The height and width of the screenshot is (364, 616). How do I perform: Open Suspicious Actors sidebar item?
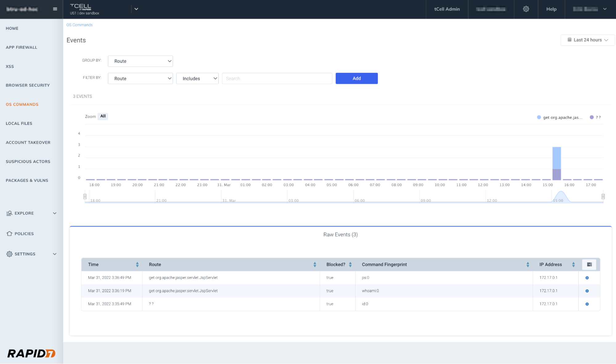tap(28, 162)
